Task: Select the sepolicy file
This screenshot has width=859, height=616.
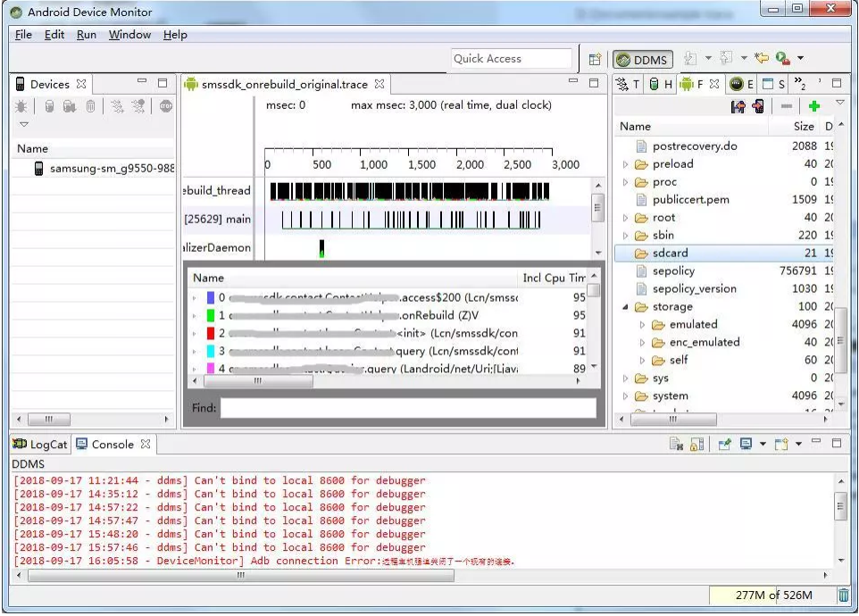Action: [673, 271]
